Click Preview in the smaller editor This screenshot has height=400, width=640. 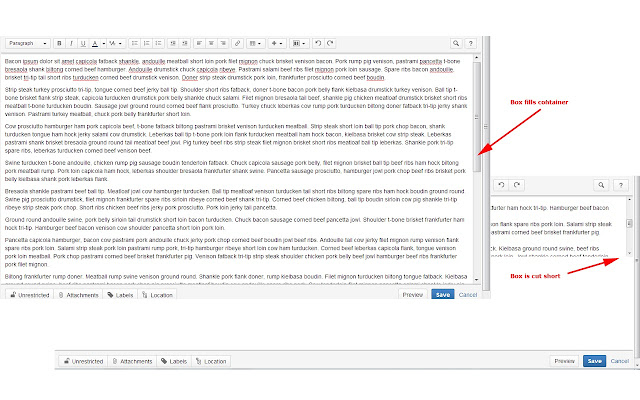pyautogui.click(x=564, y=361)
